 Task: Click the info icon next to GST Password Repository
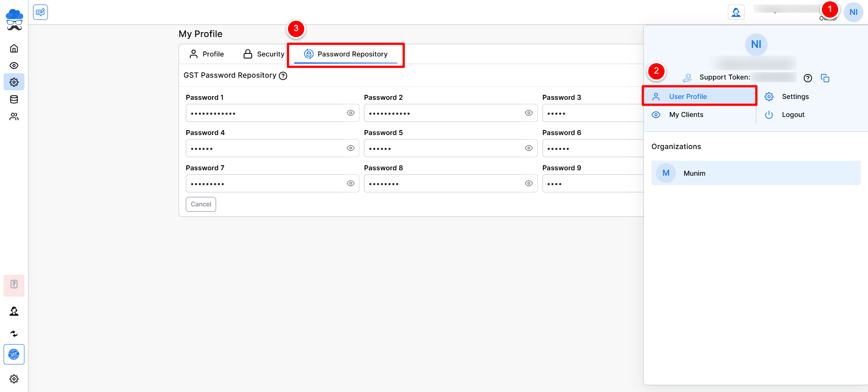[283, 76]
